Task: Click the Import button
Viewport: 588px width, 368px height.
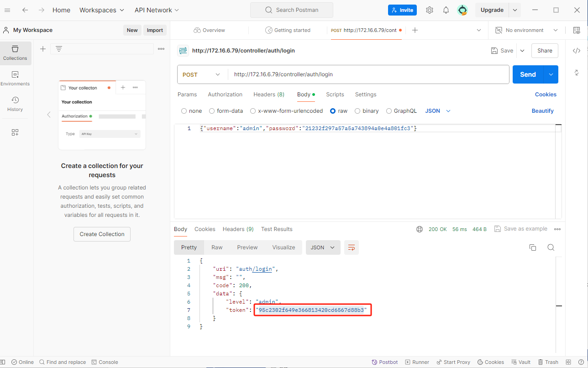Action: coord(155,30)
